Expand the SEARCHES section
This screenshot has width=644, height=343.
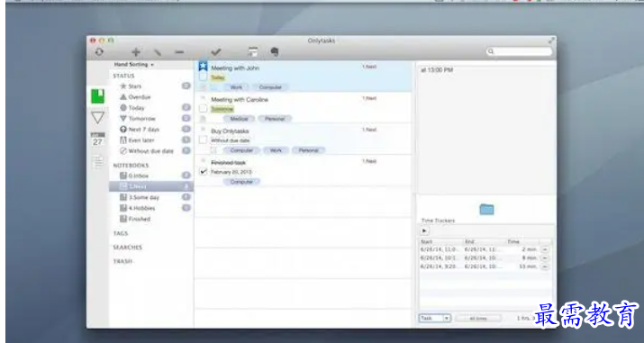127,248
